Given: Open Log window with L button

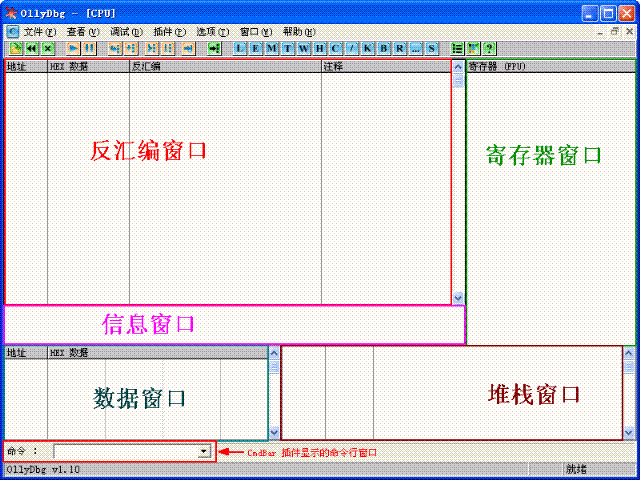Looking at the screenshot, I should pos(240,49).
